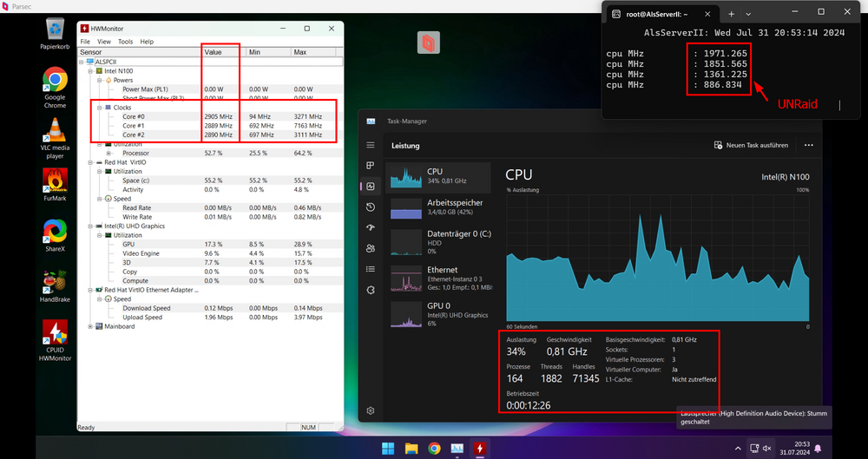868x459 pixels.
Task: Open the terminal tab dropdown arrow
Action: (748, 14)
